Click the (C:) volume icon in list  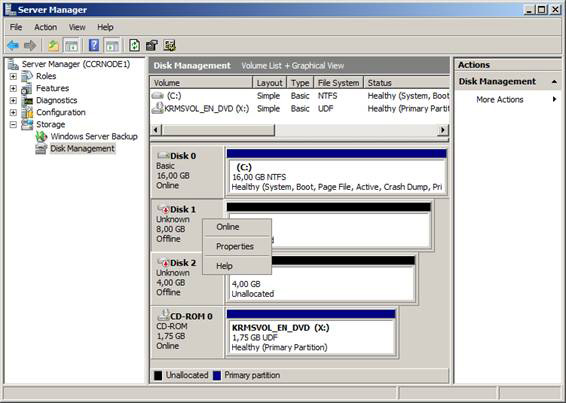(x=157, y=96)
